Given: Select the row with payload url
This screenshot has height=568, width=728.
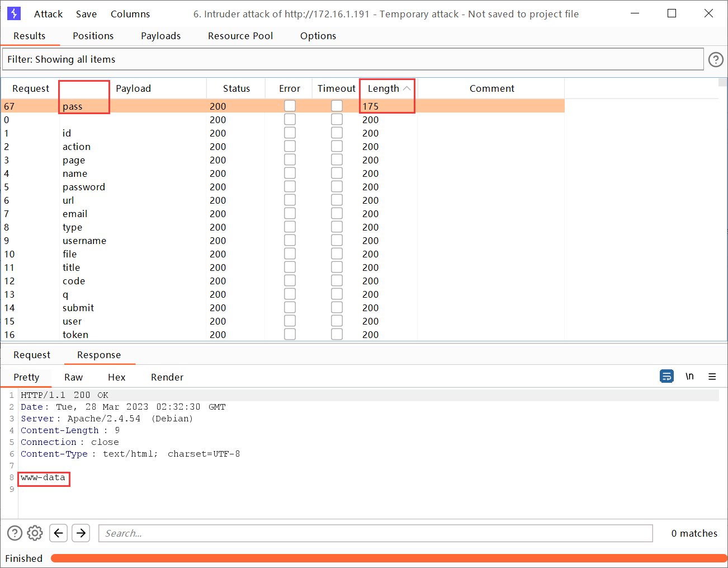Looking at the screenshot, I should pos(282,200).
